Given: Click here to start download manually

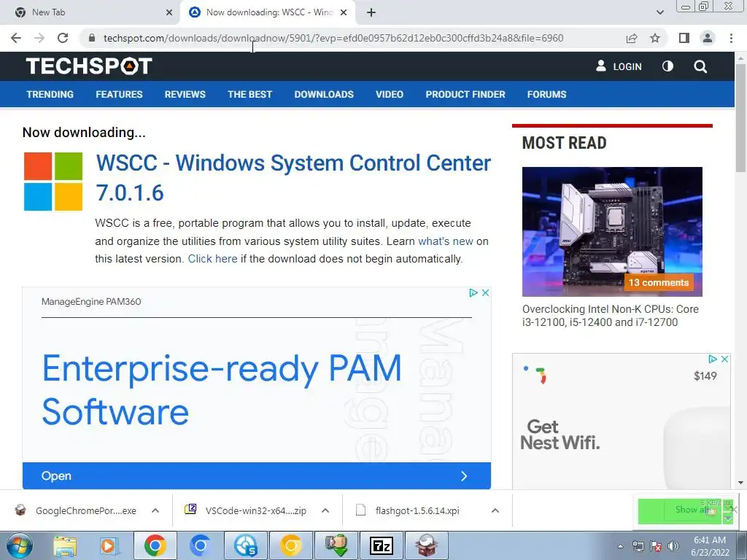Looking at the screenshot, I should 212,259.
